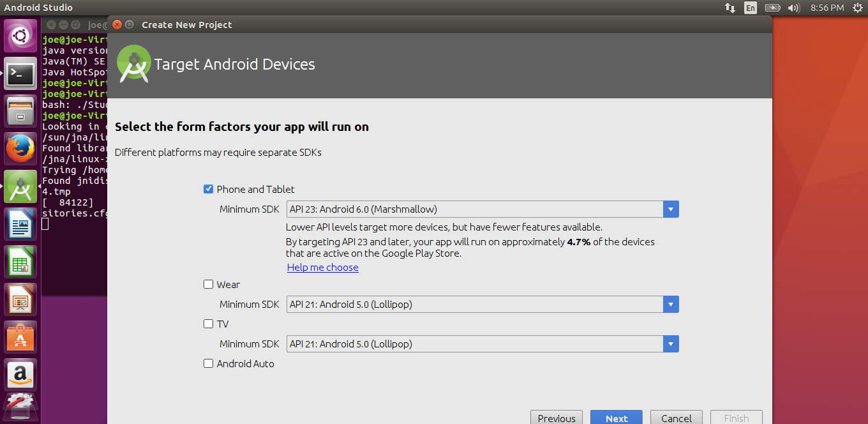Image resolution: width=868 pixels, height=424 pixels.
Task: Go back with the Previous button
Action: (557, 418)
